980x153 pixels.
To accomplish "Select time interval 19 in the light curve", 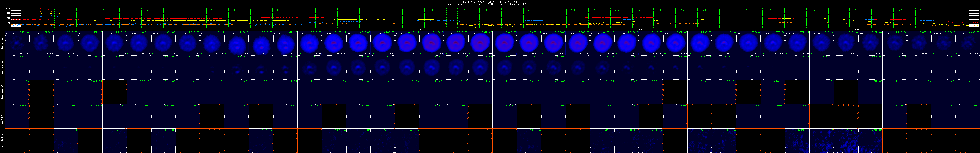I will pos(469,18).
